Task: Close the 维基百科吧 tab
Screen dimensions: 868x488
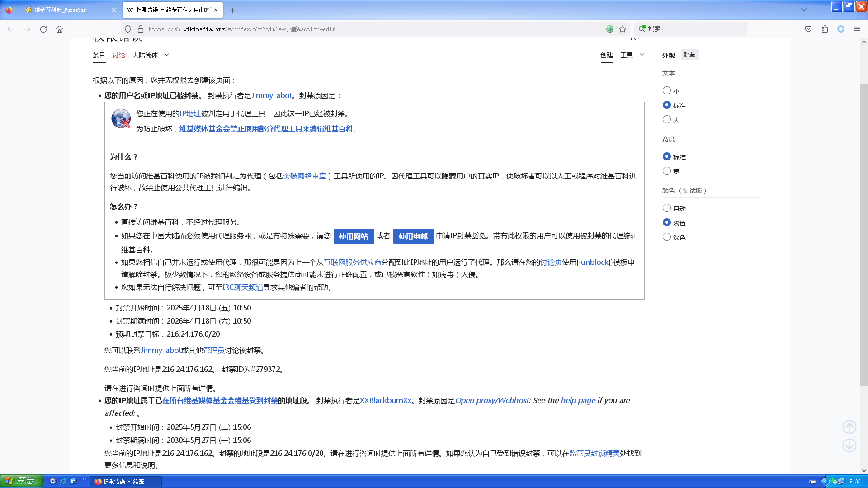Action: [113, 10]
